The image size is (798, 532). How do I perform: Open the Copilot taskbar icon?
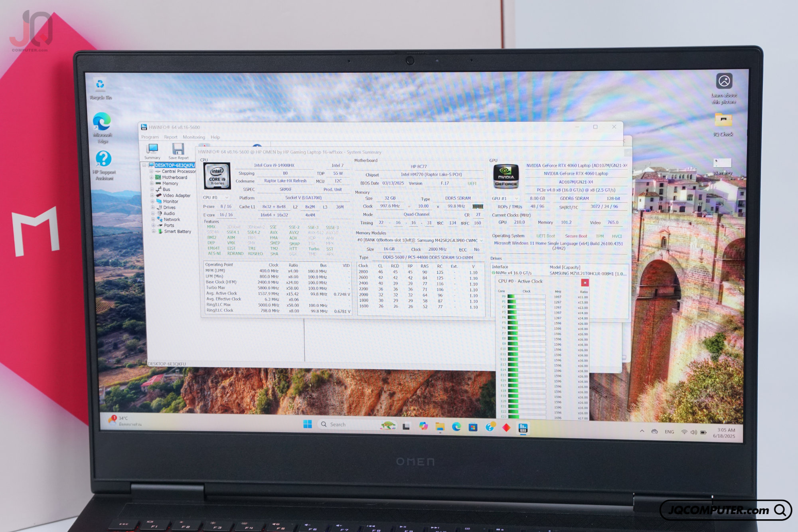(x=423, y=426)
